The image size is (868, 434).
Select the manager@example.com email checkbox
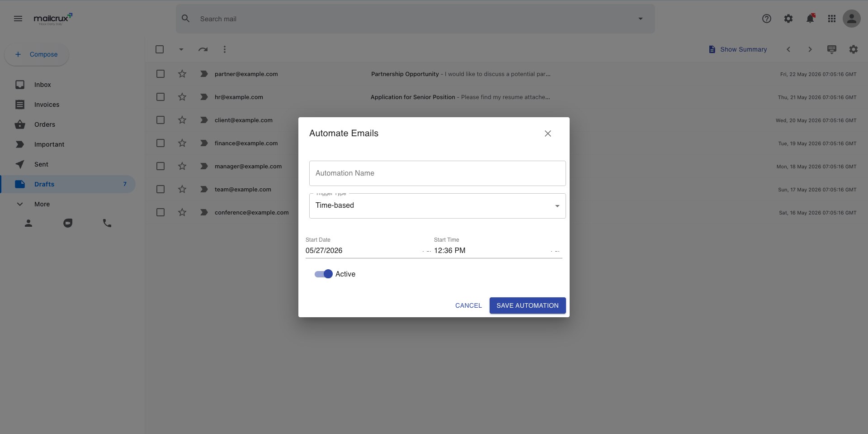click(x=160, y=166)
